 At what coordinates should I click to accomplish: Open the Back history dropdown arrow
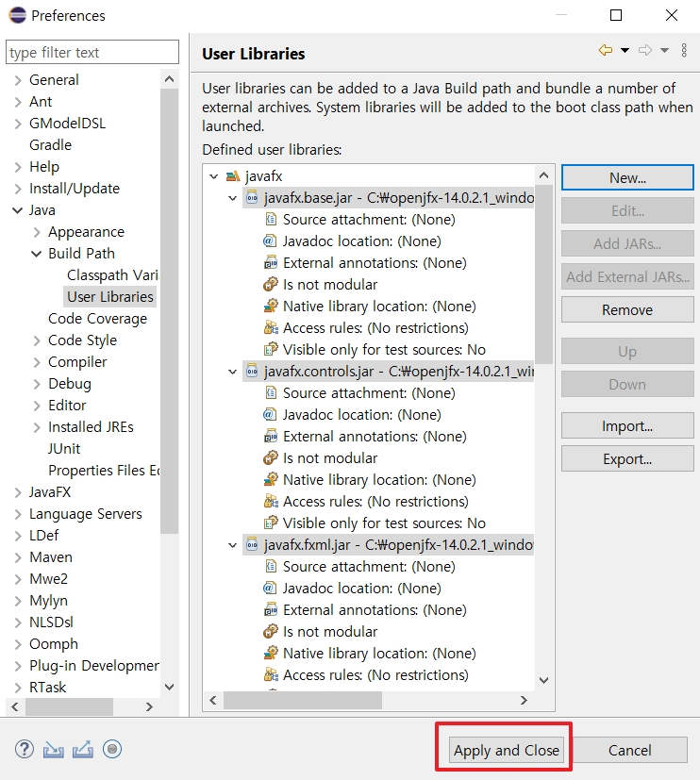click(625, 50)
